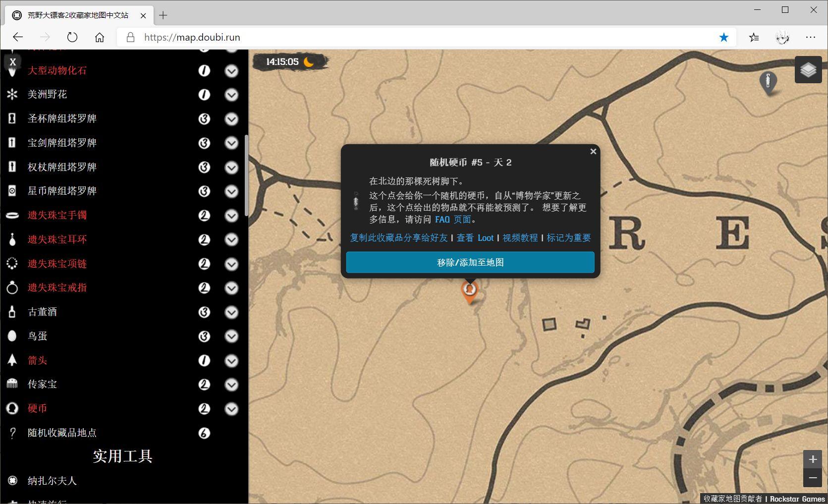Open a new browser tab
The width and height of the screenshot is (828, 504).
(163, 15)
